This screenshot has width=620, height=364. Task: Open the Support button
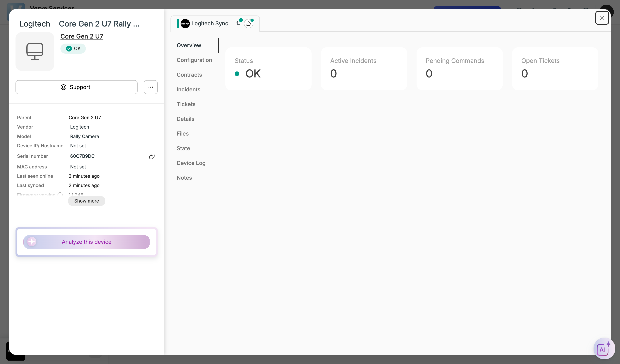(76, 87)
